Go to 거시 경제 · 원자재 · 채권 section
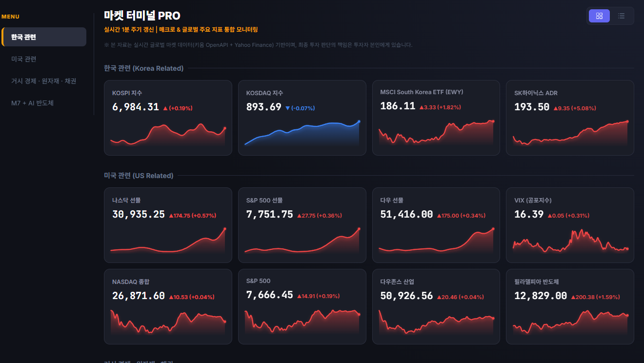 tap(44, 81)
